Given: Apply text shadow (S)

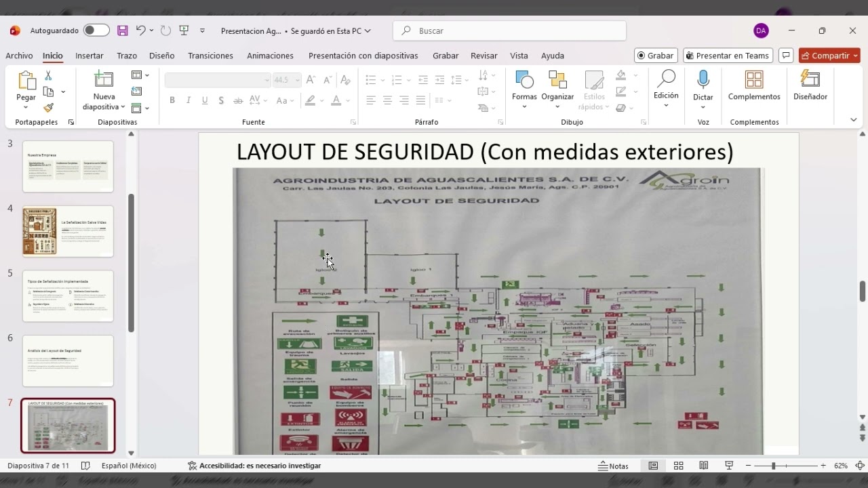Looking at the screenshot, I should (221, 100).
